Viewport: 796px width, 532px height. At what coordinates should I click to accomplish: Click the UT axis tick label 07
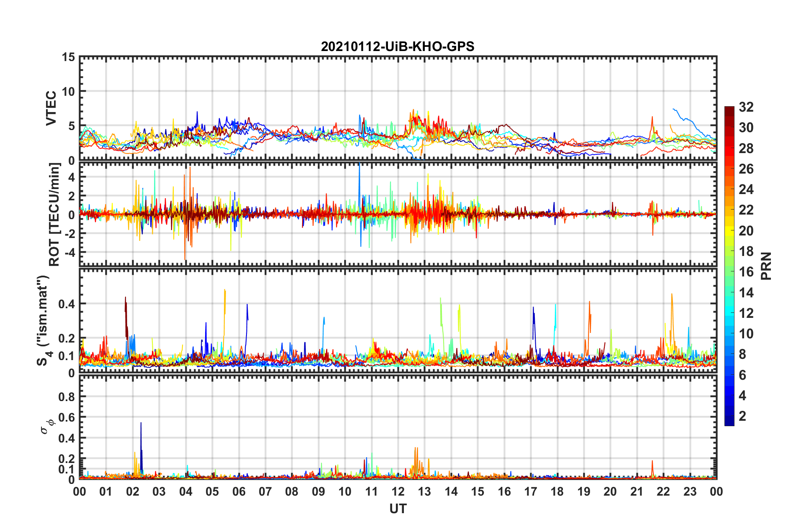click(x=265, y=492)
